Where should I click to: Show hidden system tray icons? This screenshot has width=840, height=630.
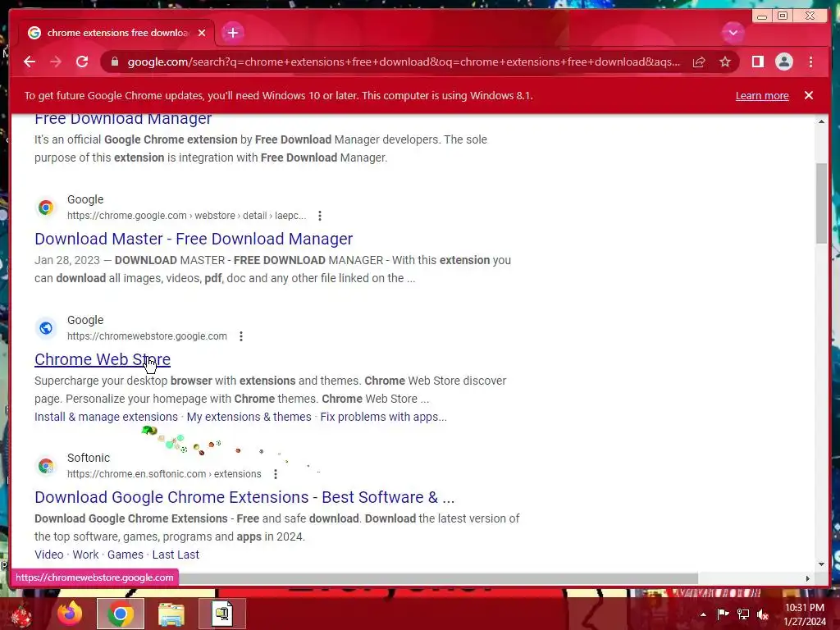tap(703, 615)
